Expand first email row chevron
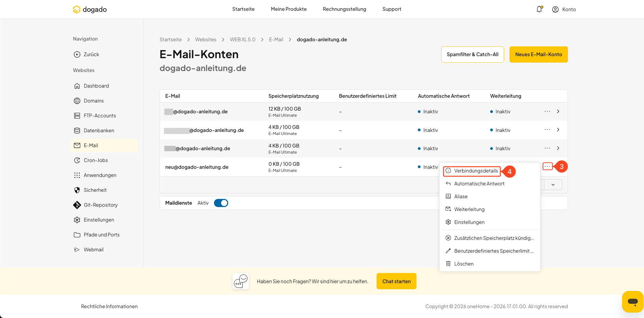 (558, 111)
